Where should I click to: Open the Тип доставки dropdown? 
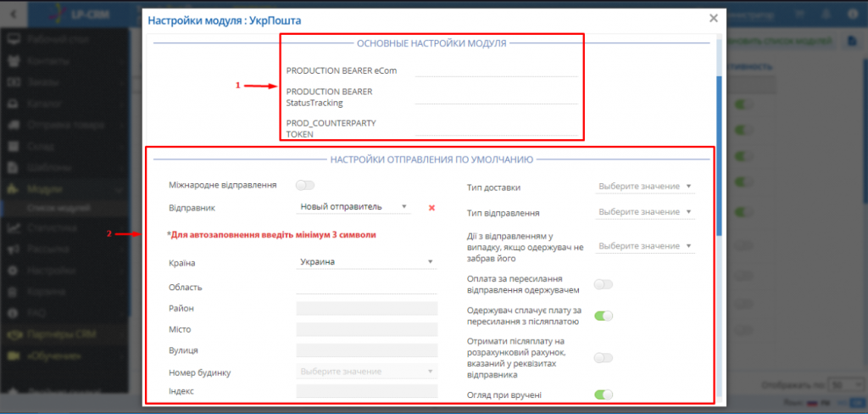pyautogui.click(x=645, y=187)
